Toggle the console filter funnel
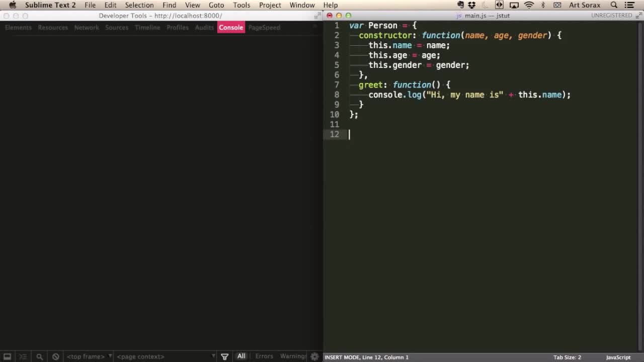 tap(225, 356)
